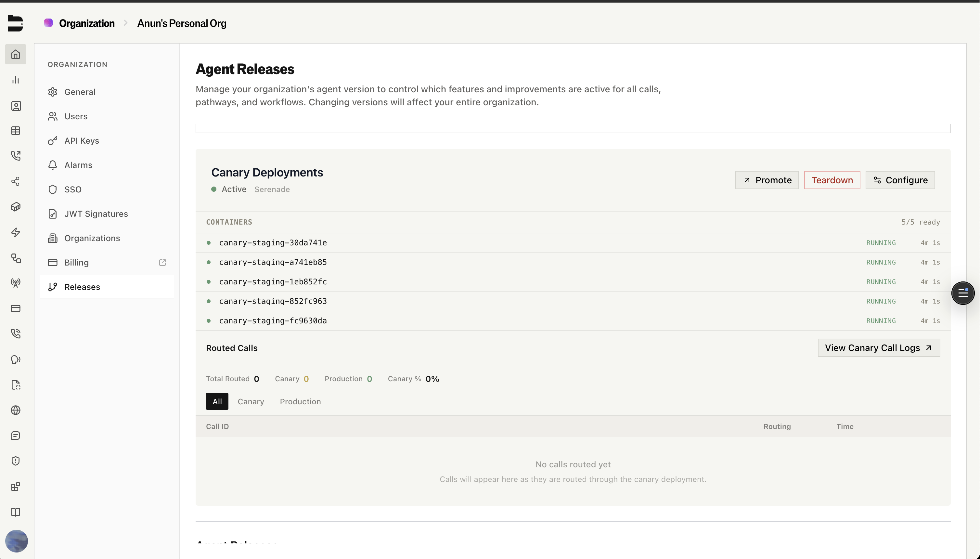This screenshot has height=559, width=980.
Task: Click the pathways share icon
Action: click(x=16, y=181)
